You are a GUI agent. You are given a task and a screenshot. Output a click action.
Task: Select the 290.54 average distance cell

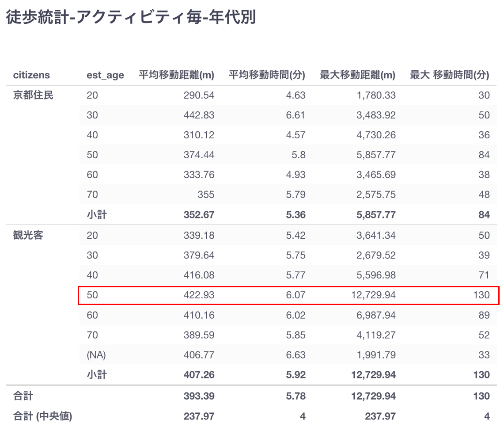(199, 95)
